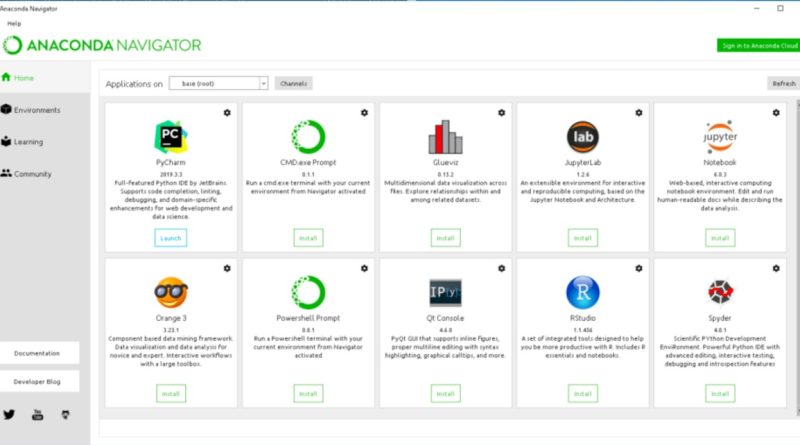Screen dimensions: 800x445
Task: Open the gear options for Orange 3
Action: pos(227,268)
